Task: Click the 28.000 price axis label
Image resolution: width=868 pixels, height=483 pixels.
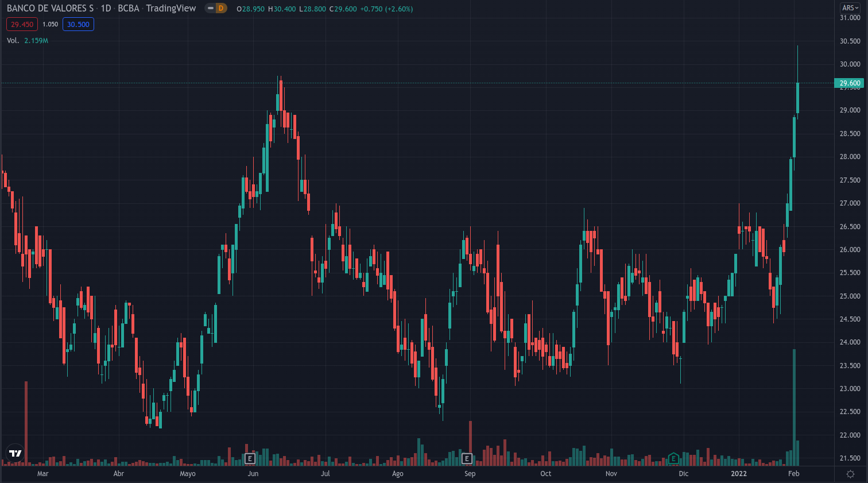Action: pos(850,157)
